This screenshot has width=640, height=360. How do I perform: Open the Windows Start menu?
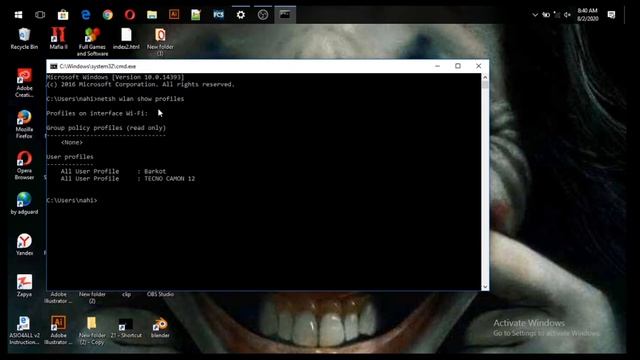18,15
